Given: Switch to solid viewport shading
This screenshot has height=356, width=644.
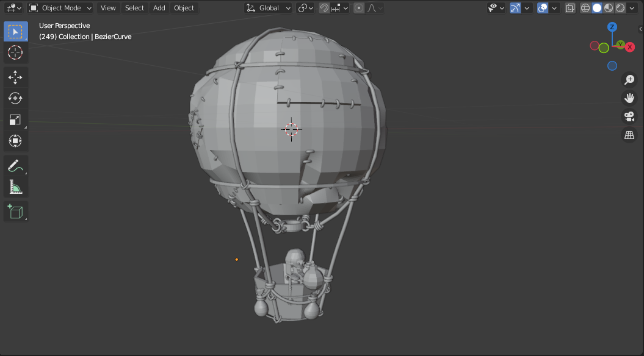Looking at the screenshot, I should pyautogui.click(x=597, y=8).
